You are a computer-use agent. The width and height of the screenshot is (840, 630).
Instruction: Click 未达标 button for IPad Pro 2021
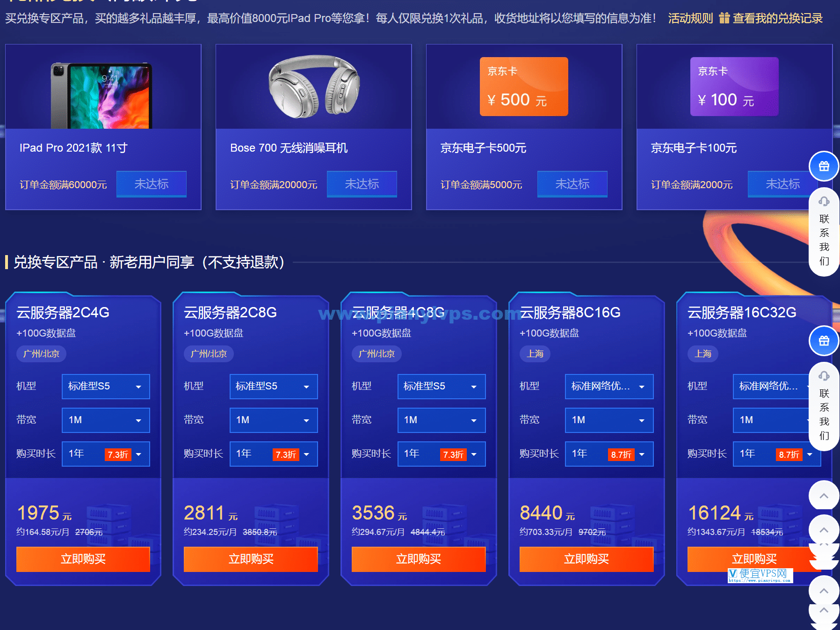coord(152,184)
